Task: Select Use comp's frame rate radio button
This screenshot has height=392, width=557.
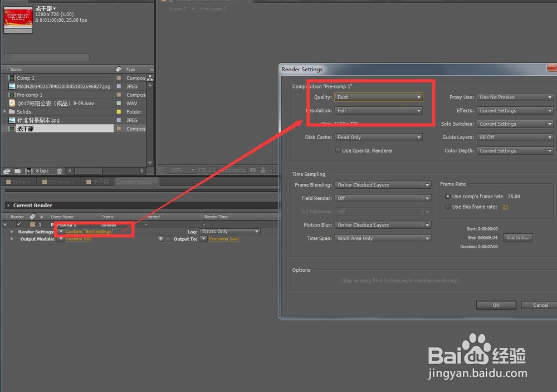Action: (x=448, y=197)
